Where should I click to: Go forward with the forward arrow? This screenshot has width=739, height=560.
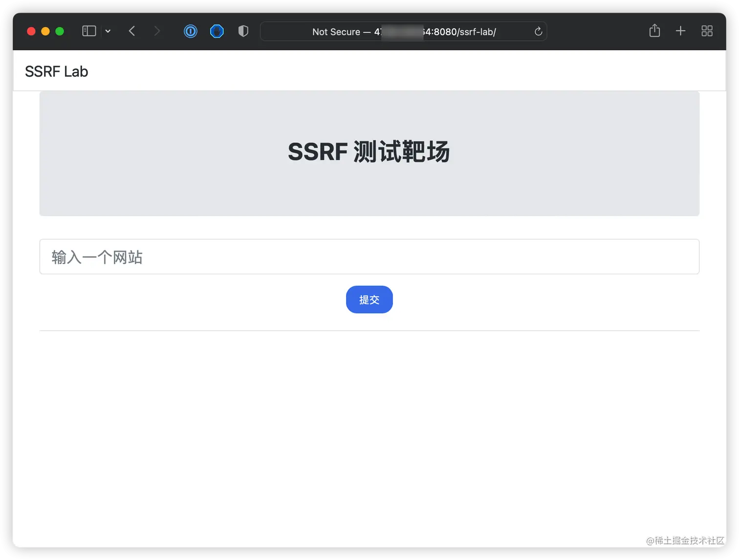pyautogui.click(x=157, y=31)
